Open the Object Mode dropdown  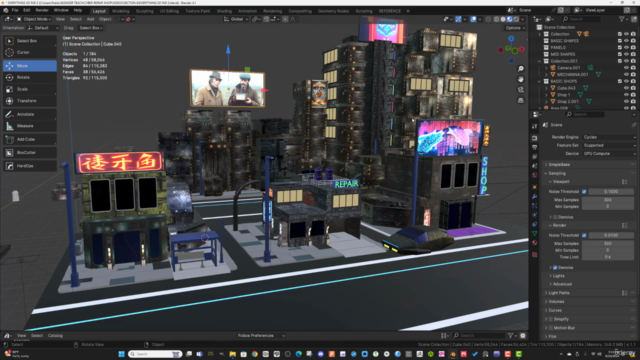pyautogui.click(x=34, y=19)
